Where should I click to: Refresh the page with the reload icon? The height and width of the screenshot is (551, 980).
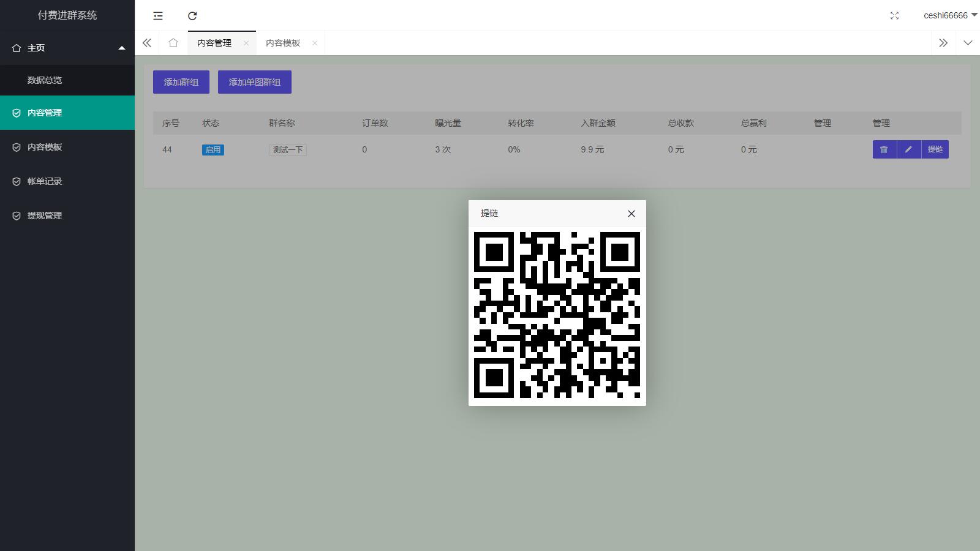tap(192, 16)
